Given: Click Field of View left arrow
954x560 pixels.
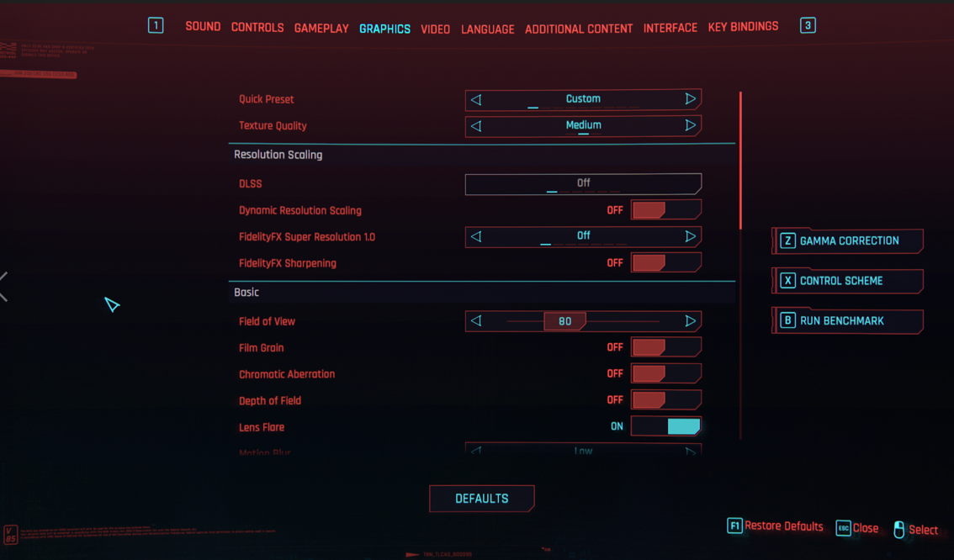Looking at the screenshot, I should pos(476,320).
